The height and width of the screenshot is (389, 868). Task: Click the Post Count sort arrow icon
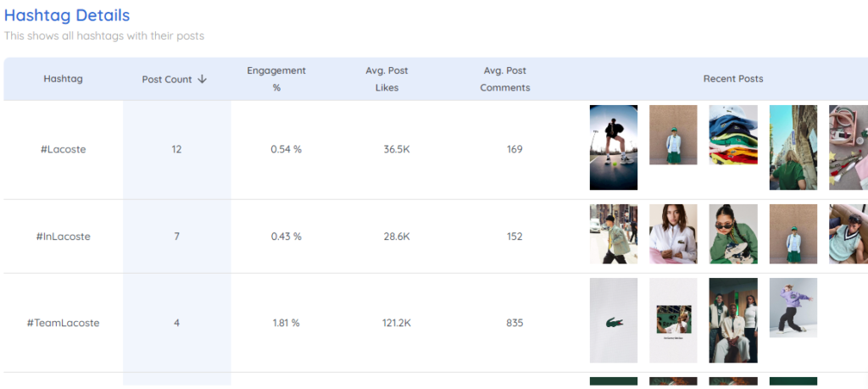tap(202, 79)
